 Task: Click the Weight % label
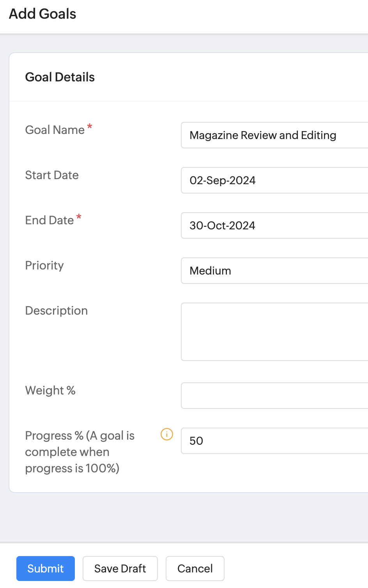(50, 391)
